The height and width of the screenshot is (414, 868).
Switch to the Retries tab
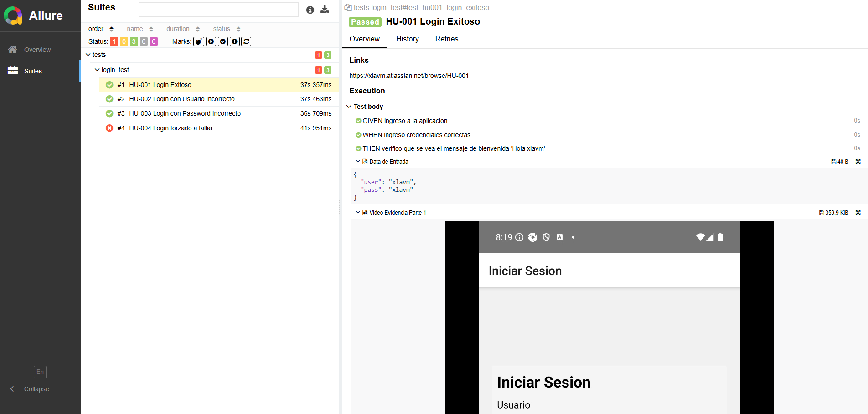[446, 39]
